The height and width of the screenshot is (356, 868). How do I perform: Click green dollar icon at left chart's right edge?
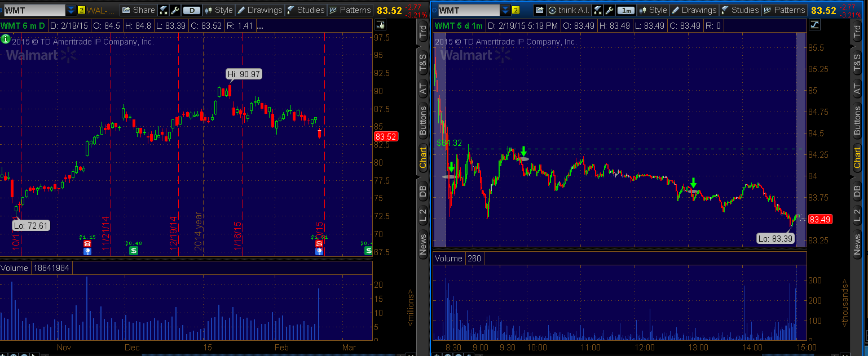coord(369,251)
